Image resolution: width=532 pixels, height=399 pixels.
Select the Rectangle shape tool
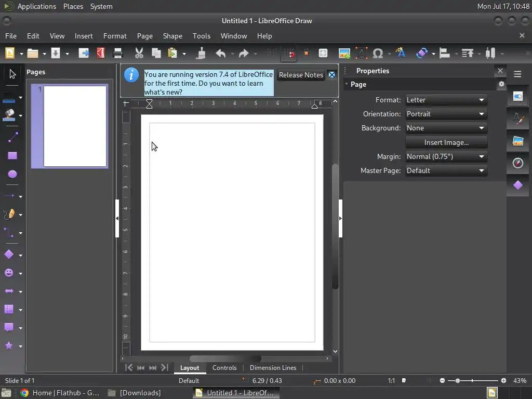tap(12, 156)
